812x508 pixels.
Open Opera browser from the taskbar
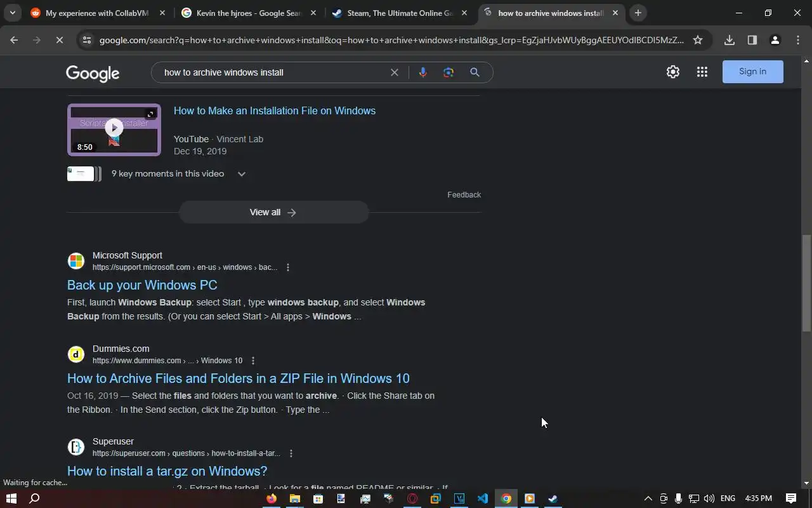(412, 498)
